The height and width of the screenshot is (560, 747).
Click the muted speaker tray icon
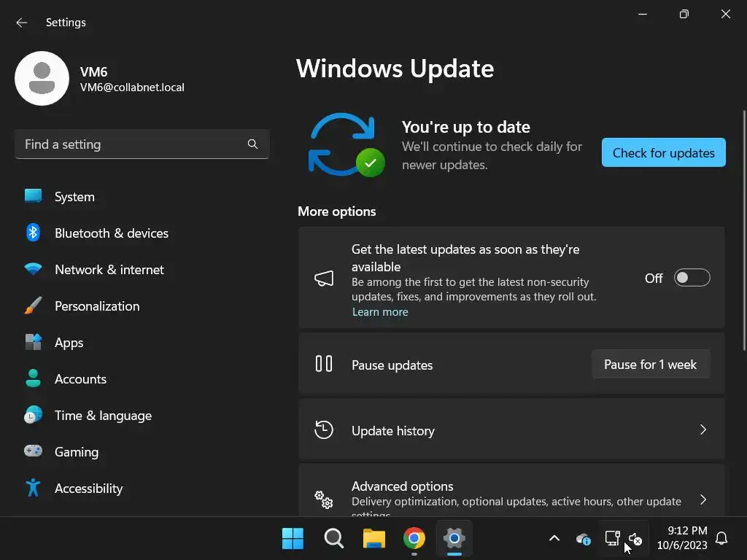point(635,539)
